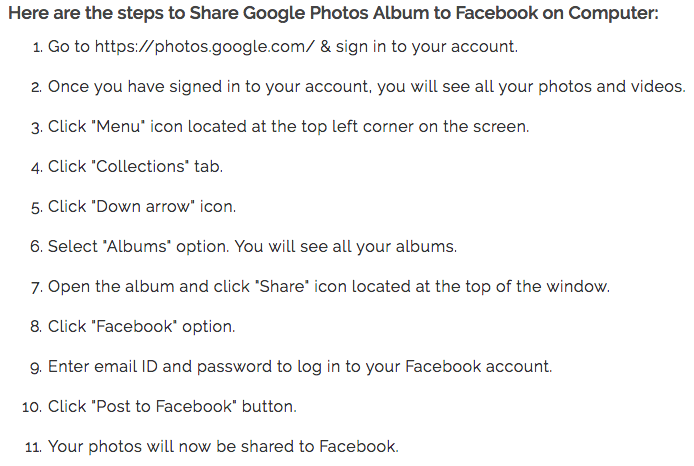Click step 9 about email ID and password

pos(300,367)
